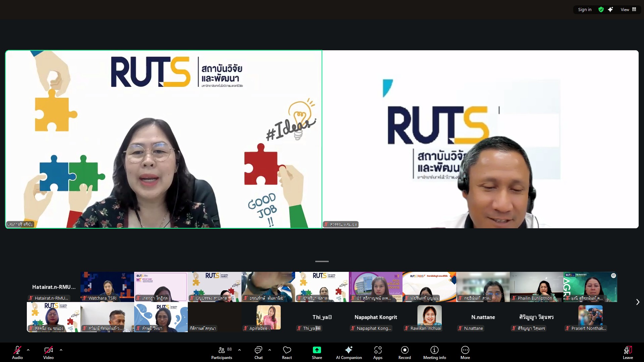The height and width of the screenshot is (362, 644).
Task: Open the React emoji menu
Action: (x=287, y=352)
